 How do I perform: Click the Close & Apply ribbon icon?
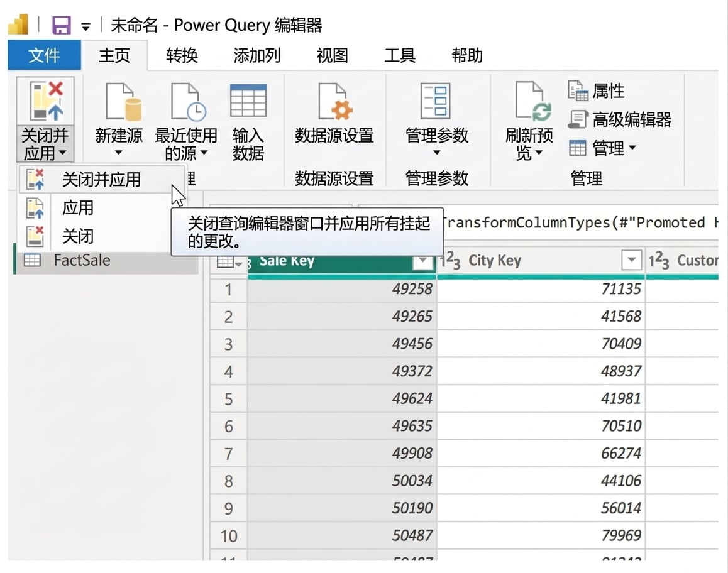tap(46, 101)
